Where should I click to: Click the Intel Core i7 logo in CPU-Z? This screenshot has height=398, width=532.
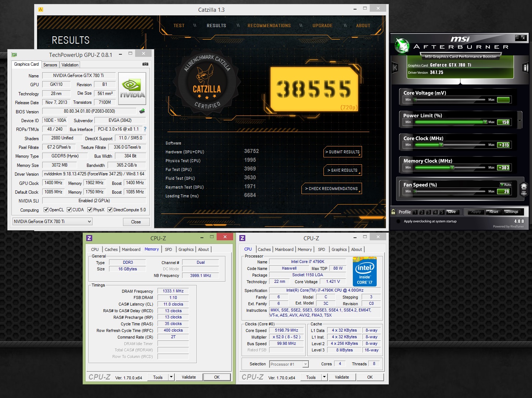364,272
